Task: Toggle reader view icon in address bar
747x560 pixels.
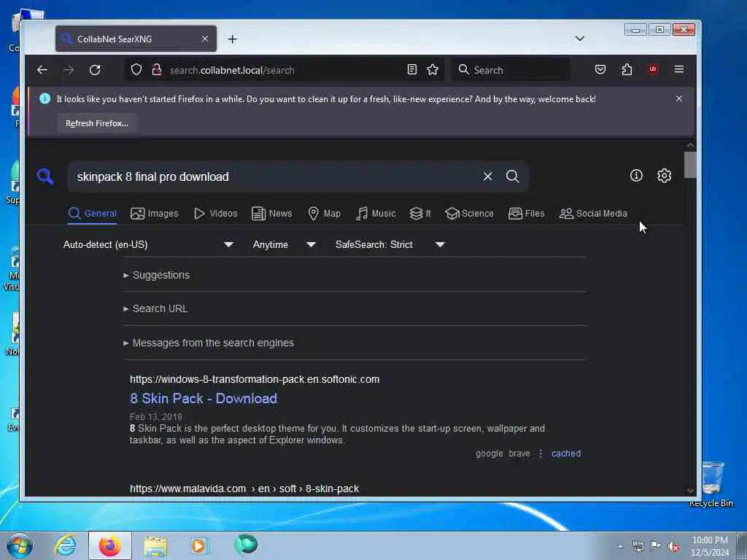Action: [x=412, y=70]
